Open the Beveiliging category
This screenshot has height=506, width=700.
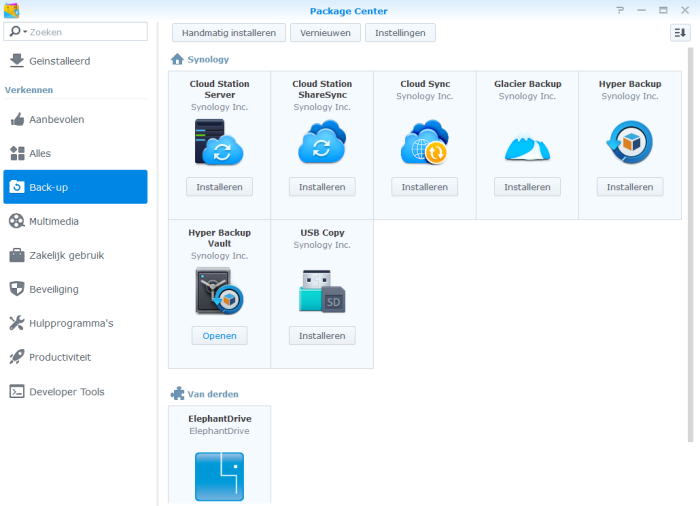point(75,289)
